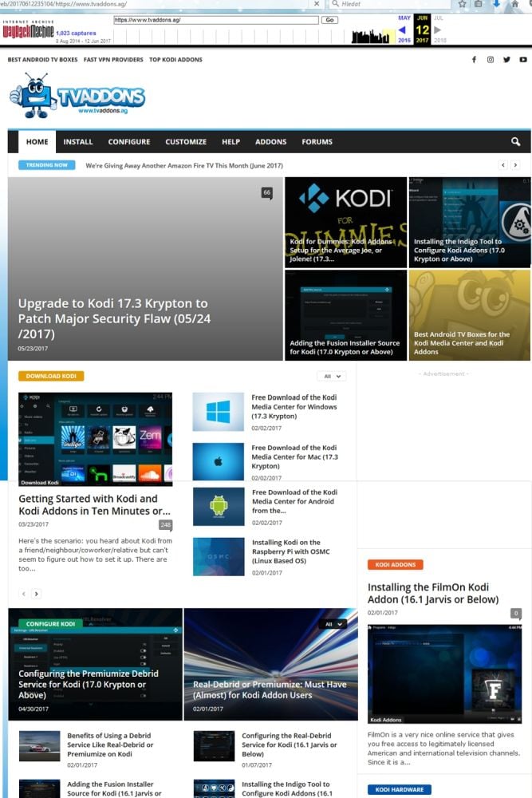Click the Kodi Addons orange category tag

pos(395,564)
